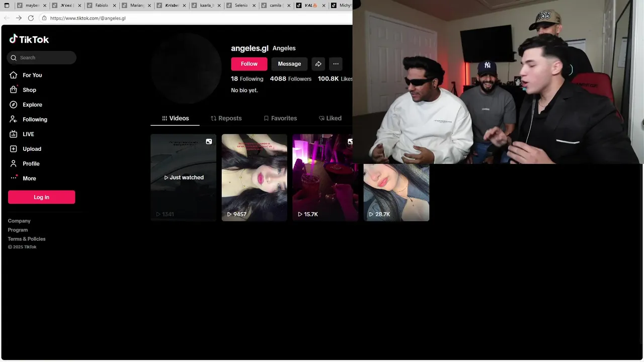Select the Videos tab
The height and width of the screenshot is (362, 644).
pos(175,118)
